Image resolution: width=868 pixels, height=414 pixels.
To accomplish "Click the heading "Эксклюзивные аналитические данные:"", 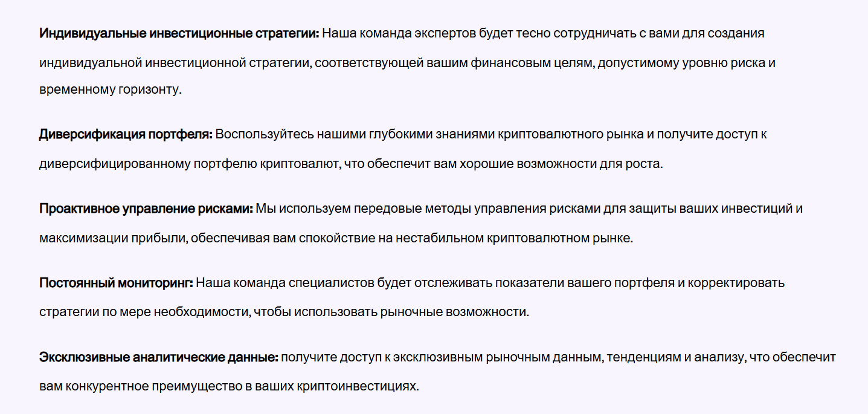I will [x=158, y=357].
